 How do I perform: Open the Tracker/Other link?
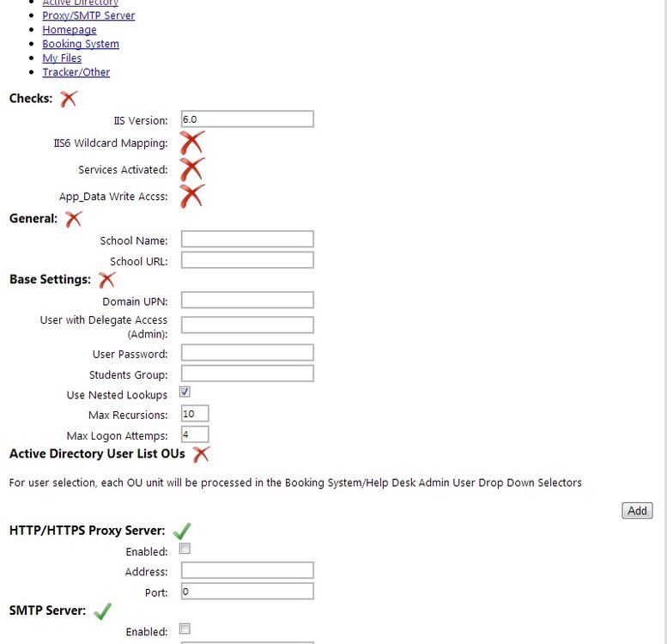pyautogui.click(x=76, y=72)
